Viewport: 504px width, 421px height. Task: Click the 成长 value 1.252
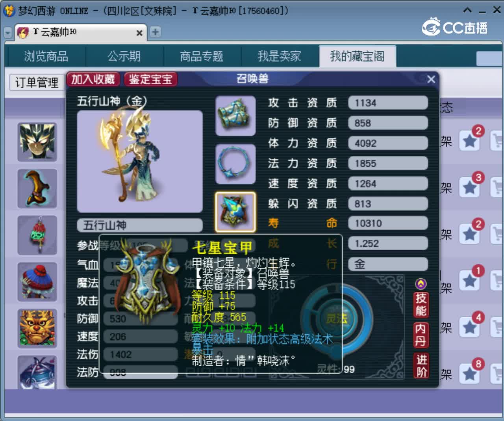point(388,244)
